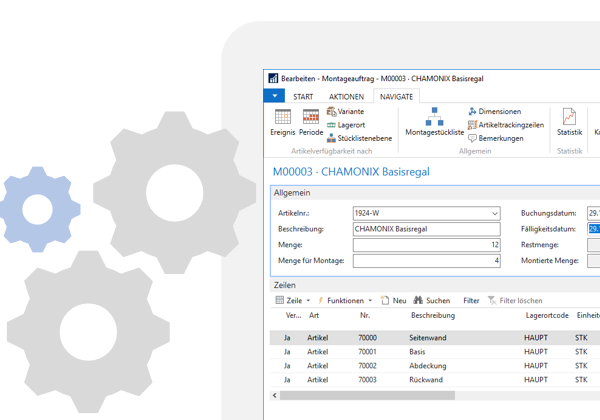Click item number 70003

[367, 379]
